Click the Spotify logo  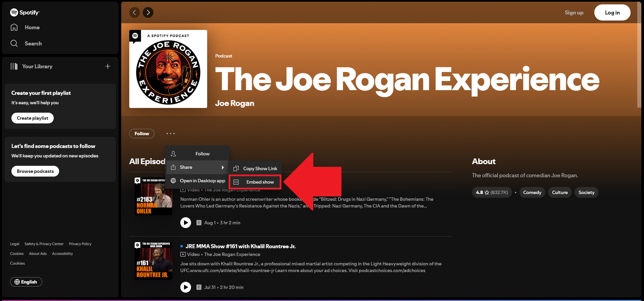[25, 12]
